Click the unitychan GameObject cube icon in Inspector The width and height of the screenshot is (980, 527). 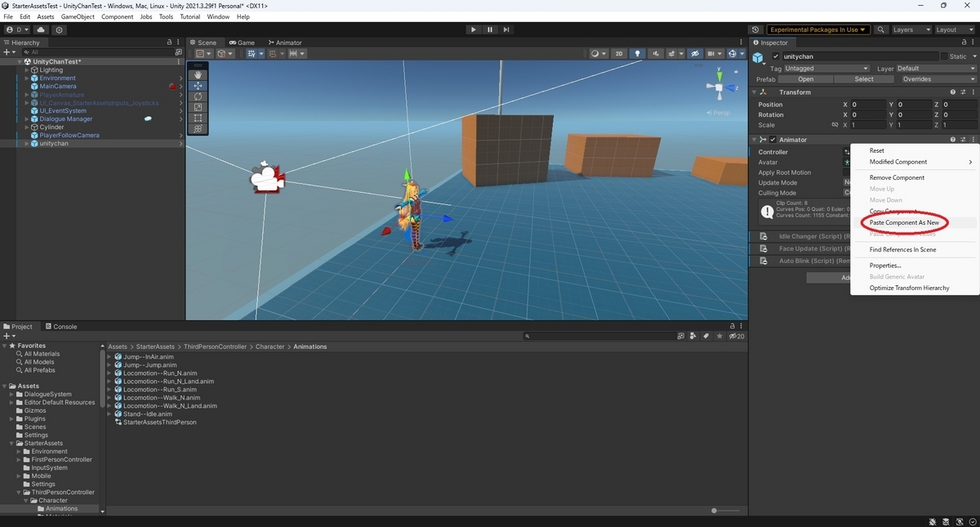(x=759, y=57)
